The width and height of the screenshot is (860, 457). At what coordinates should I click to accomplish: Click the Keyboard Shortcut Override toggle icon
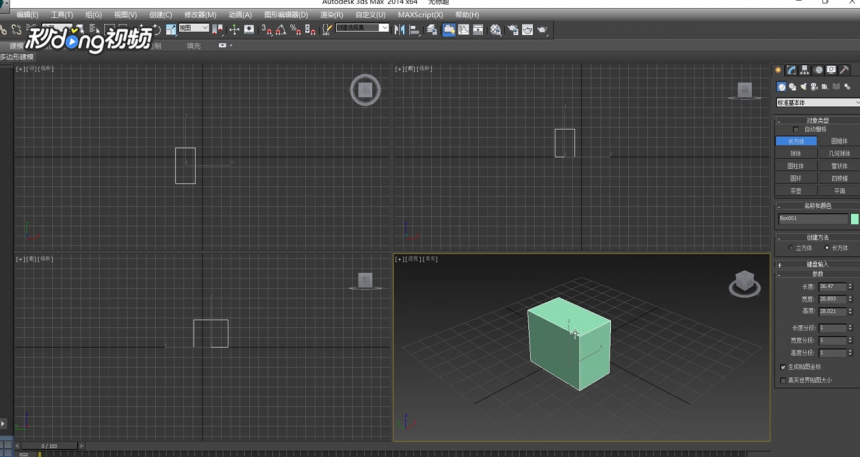click(249, 30)
